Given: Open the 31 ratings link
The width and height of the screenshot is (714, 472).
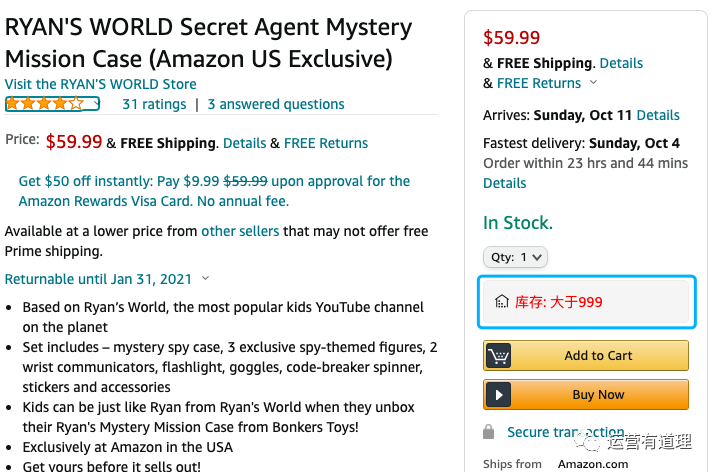Looking at the screenshot, I should click(154, 104).
